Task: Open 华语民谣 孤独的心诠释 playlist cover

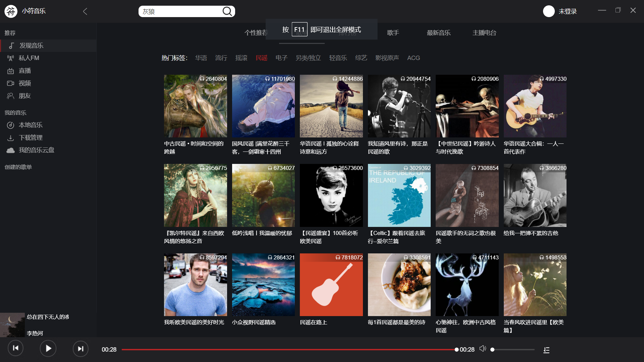Action: click(331, 106)
